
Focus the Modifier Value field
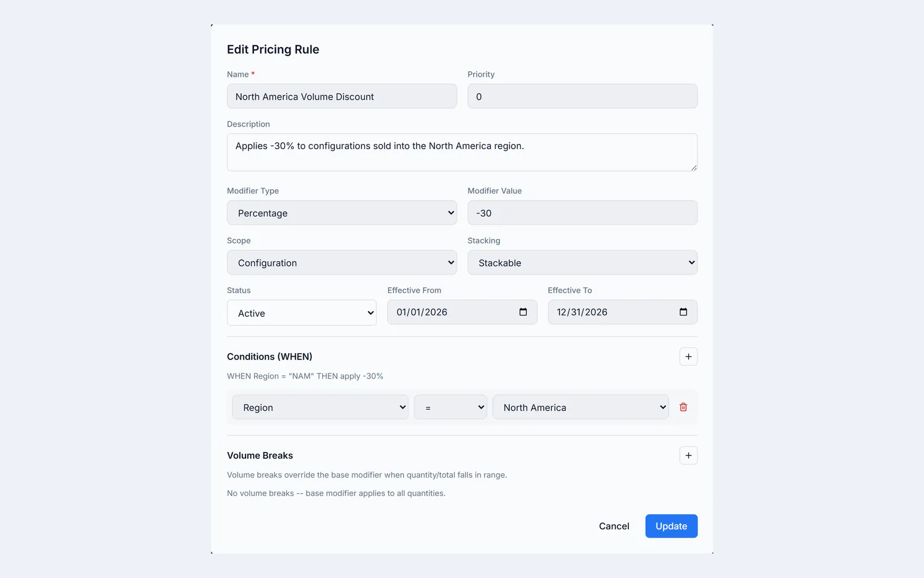(583, 213)
